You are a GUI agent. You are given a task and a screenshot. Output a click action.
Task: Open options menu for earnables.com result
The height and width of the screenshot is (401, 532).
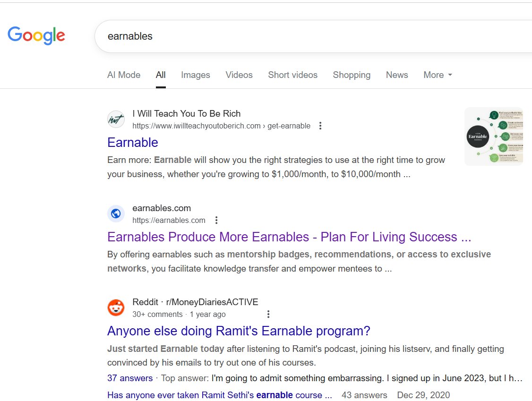(x=216, y=221)
